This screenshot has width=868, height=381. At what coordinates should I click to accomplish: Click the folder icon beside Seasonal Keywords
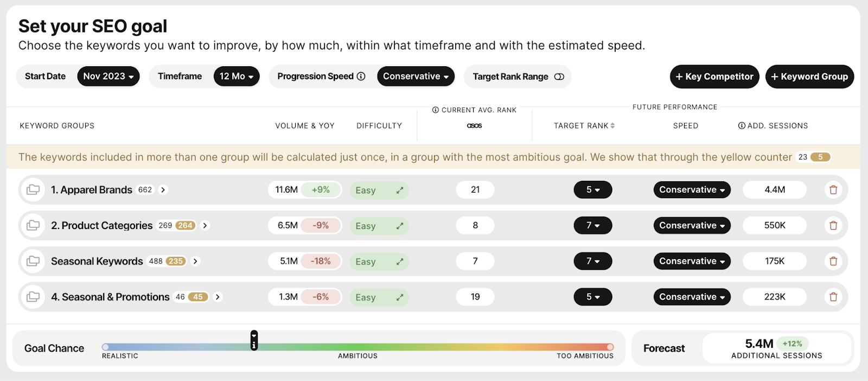(x=33, y=261)
